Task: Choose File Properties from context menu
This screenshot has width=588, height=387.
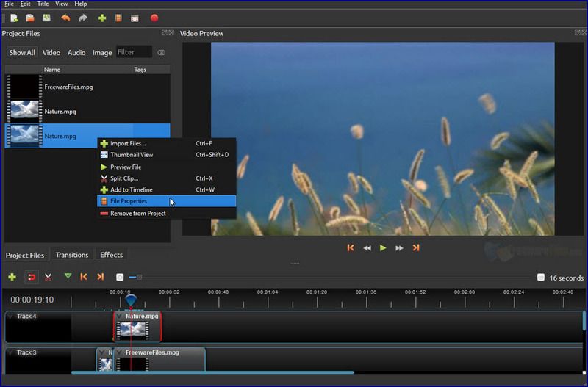Action: pyautogui.click(x=129, y=201)
